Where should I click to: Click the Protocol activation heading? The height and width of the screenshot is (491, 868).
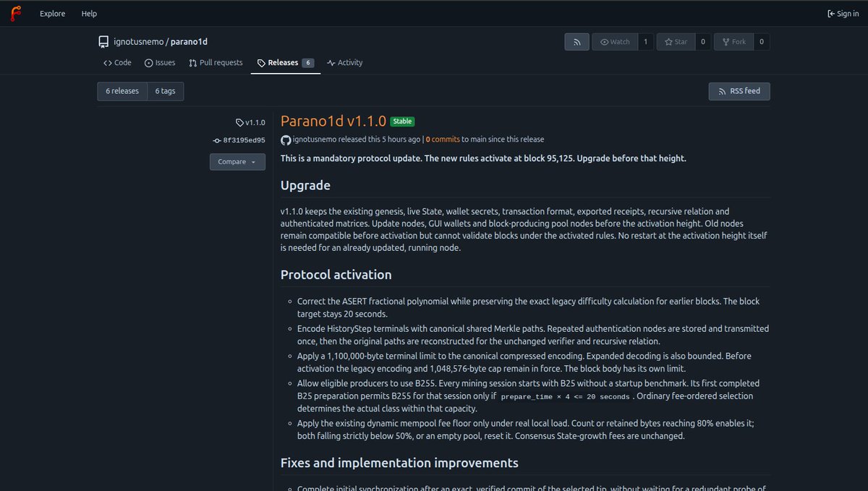coord(336,275)
